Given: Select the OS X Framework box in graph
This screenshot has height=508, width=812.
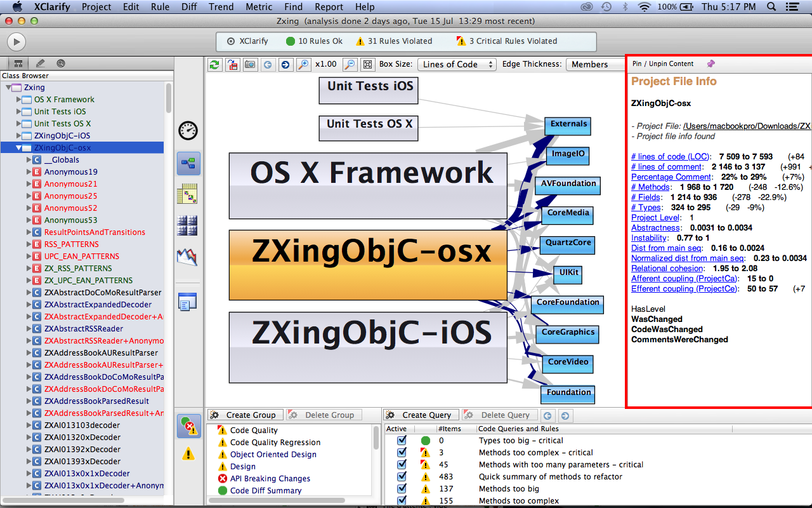Looking at the screenshot, I should coord(368,186).
